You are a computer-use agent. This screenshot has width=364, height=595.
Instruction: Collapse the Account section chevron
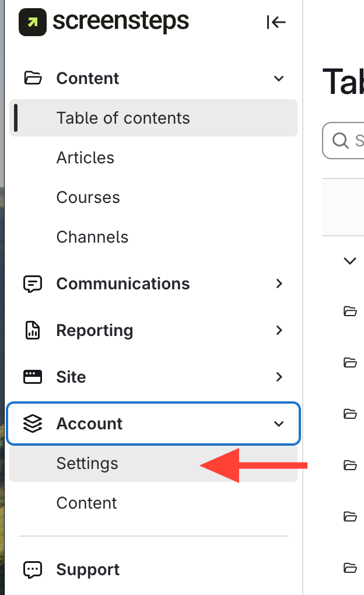[x=279, y=424]
